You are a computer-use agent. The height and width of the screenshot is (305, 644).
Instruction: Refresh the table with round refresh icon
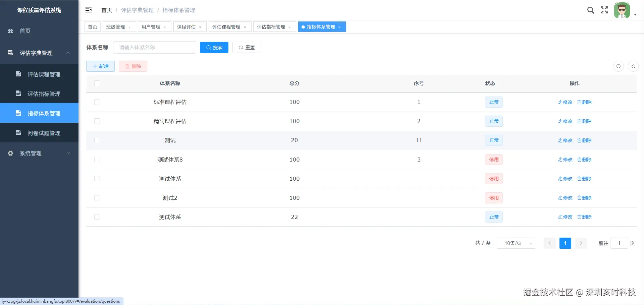point(633,66)
